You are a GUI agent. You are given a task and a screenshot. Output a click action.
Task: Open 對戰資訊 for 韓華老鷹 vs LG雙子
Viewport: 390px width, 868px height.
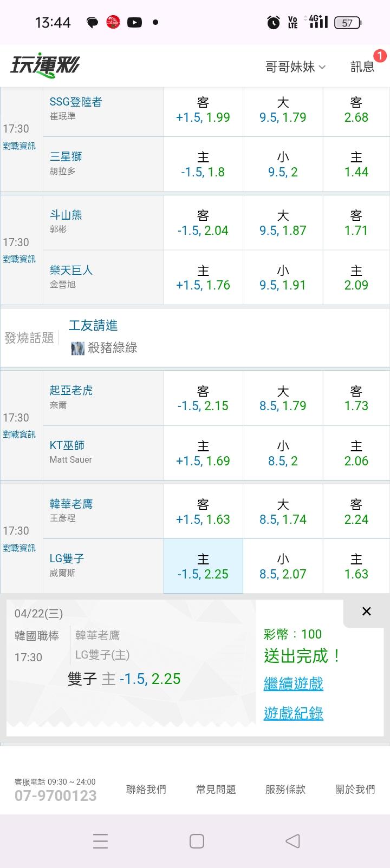pos(19,548)
